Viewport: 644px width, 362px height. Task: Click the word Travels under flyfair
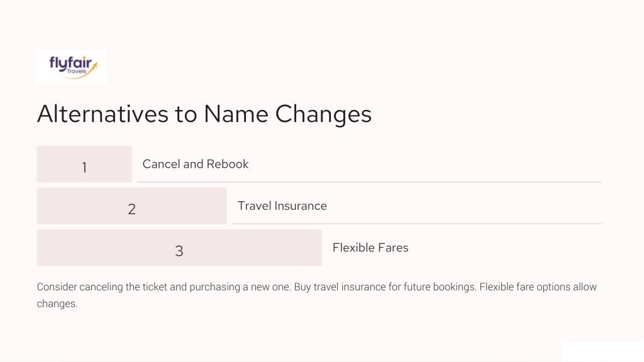77,72
